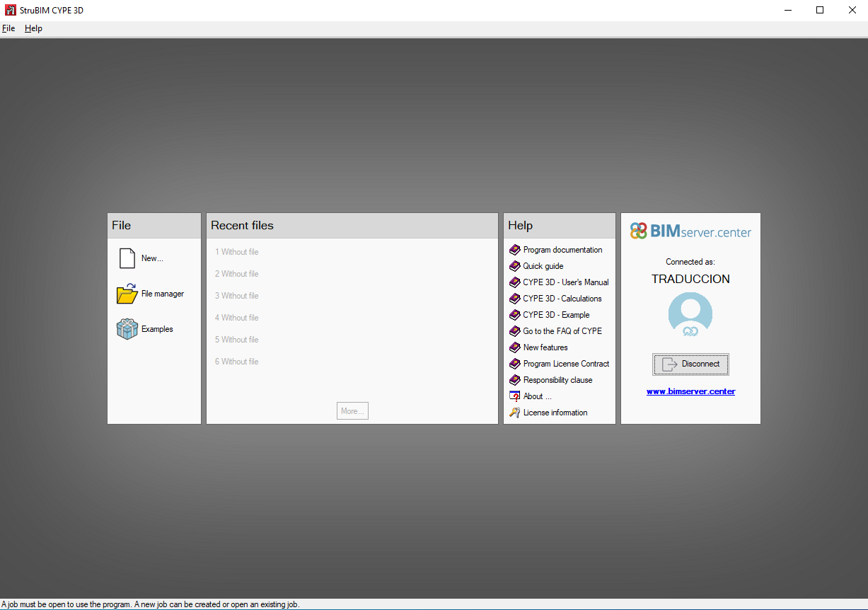Go to the FAQ of CYPE
Viewport: 868px width, 610px height.
[x=562, y=331]
